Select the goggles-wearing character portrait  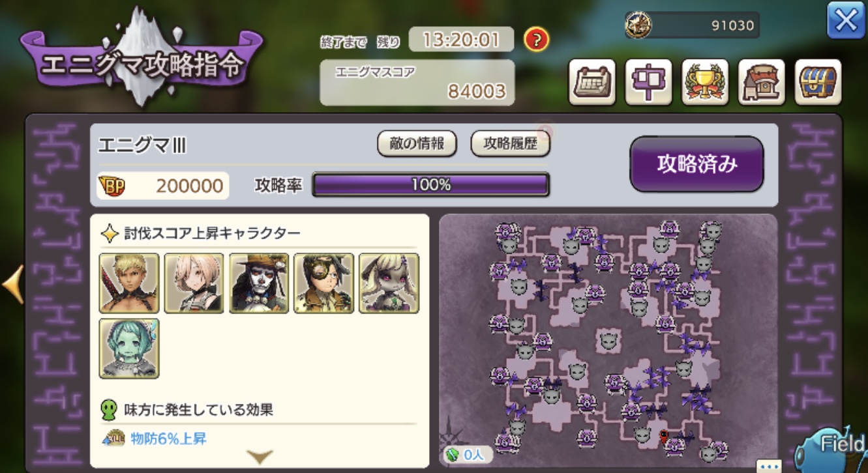pos(324,283)
